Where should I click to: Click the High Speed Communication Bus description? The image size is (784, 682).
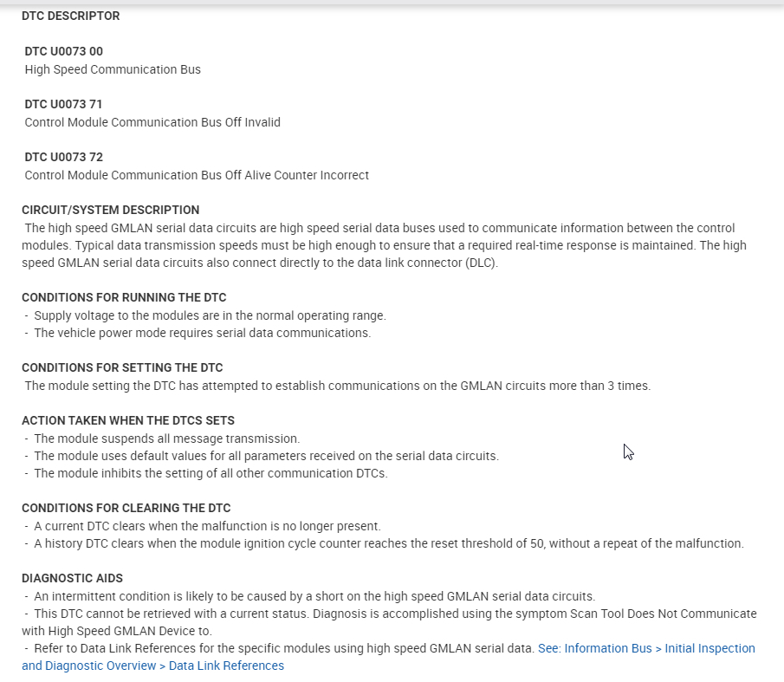tap(113, 69)
